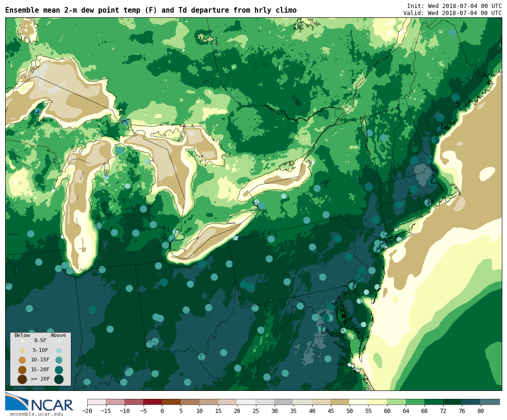
Task: Pick the 25 to 30 light gray colorbar swatch
Action: pyautogui.click(x=265, y=402)
